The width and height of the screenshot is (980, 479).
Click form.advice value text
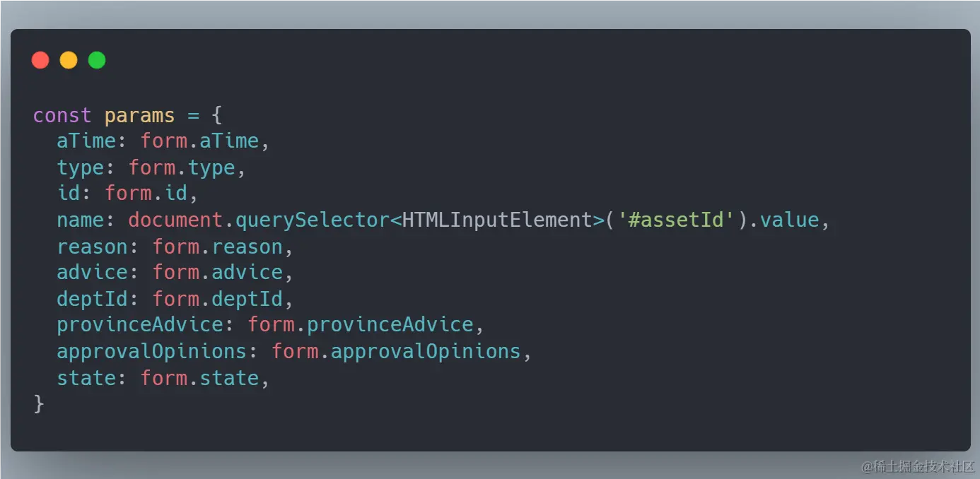coord(218,273)
